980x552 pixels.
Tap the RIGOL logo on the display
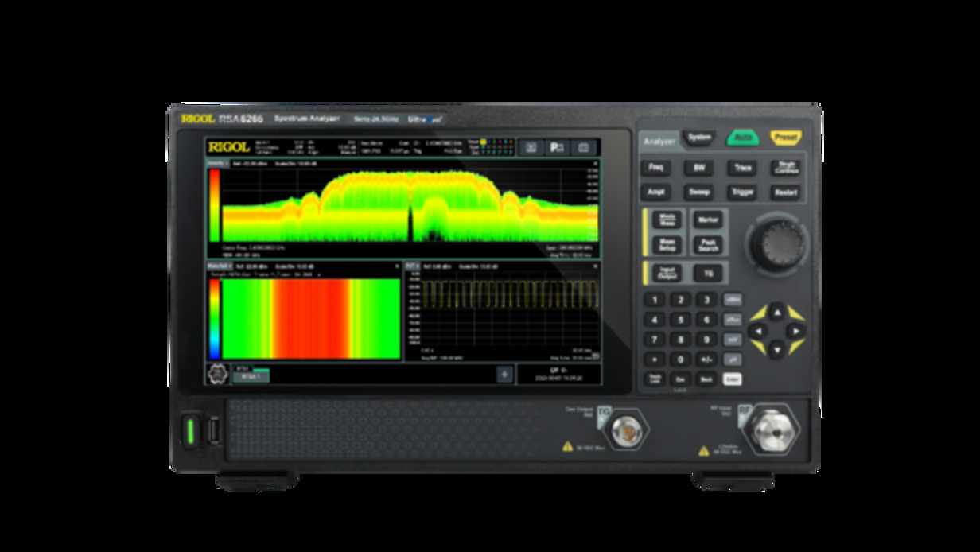pyautogui.click(x=228, y=147)
